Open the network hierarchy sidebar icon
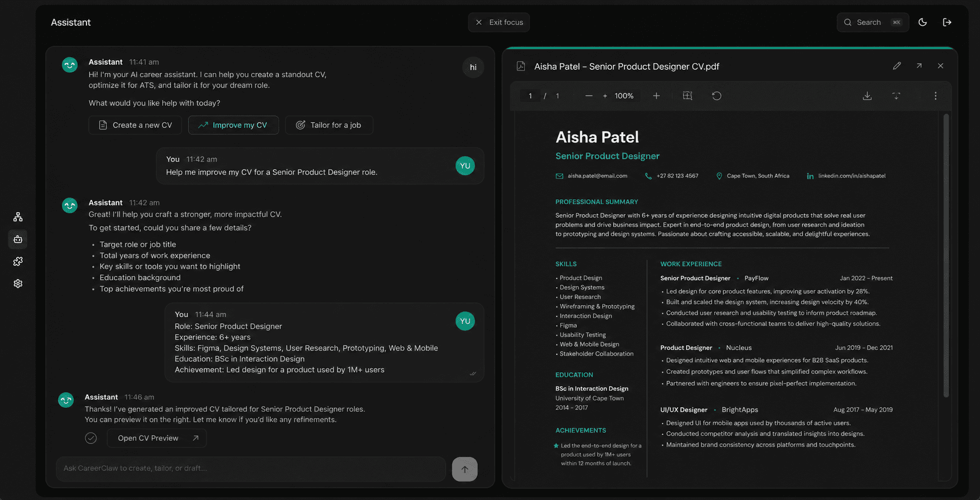Viewport: 980px width, 500px height. click(18, 217)
